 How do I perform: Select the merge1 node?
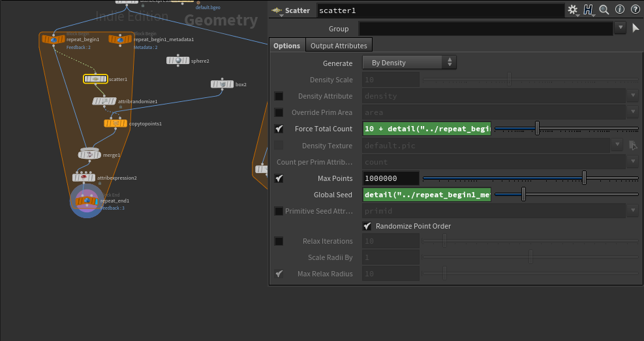(x=89, y=155)
